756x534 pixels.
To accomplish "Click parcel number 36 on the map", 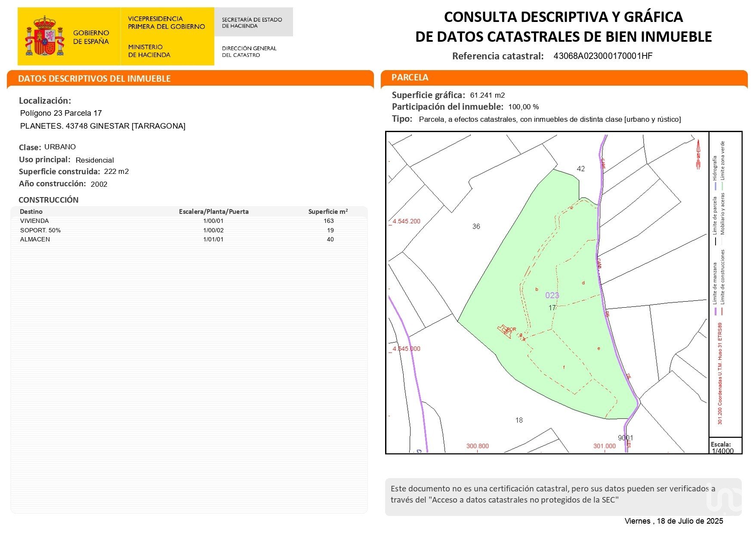I will point(476,226).
